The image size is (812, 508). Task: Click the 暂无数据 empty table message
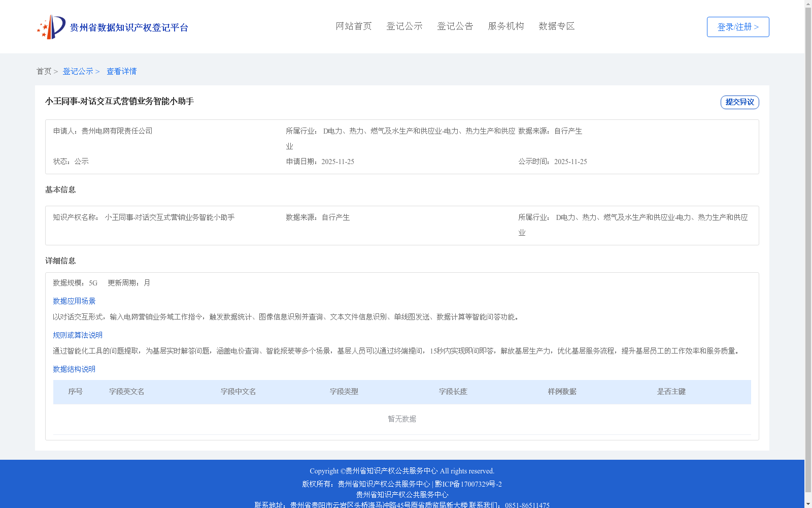pyautogui.click(x=402, y=419)
